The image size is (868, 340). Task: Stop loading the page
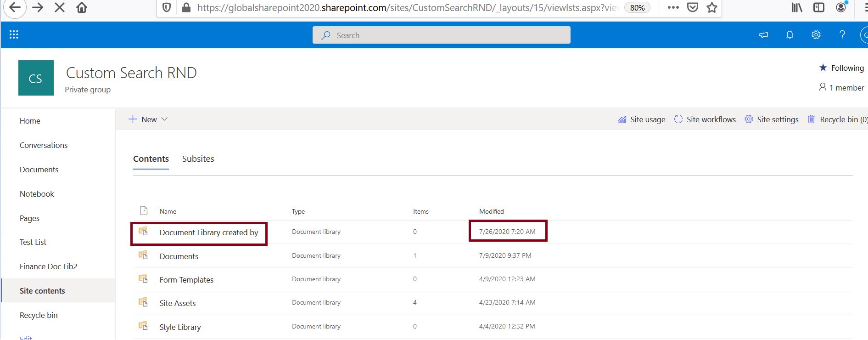coord(60,7)
